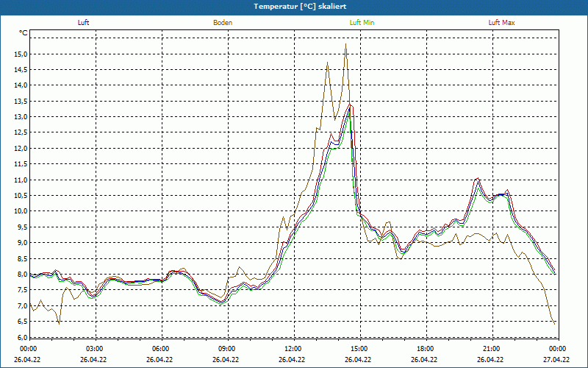Click the 14,5 y-axis value
This screenshot has width=588, height=368.
21,69
